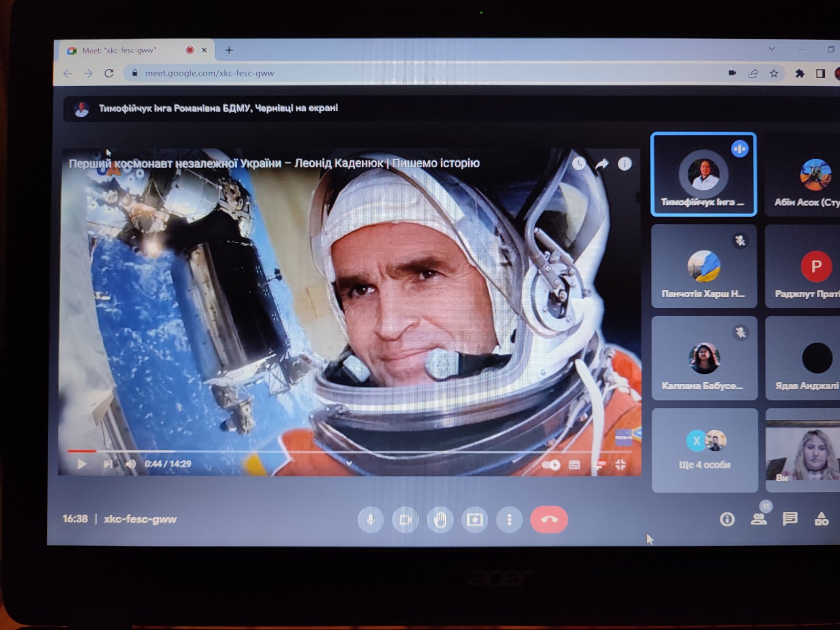The height and width of the screenshot is (630, 840).
Task: Click the Watch Later clock icon
Action: pyautogui.click(x=579, y=164)
